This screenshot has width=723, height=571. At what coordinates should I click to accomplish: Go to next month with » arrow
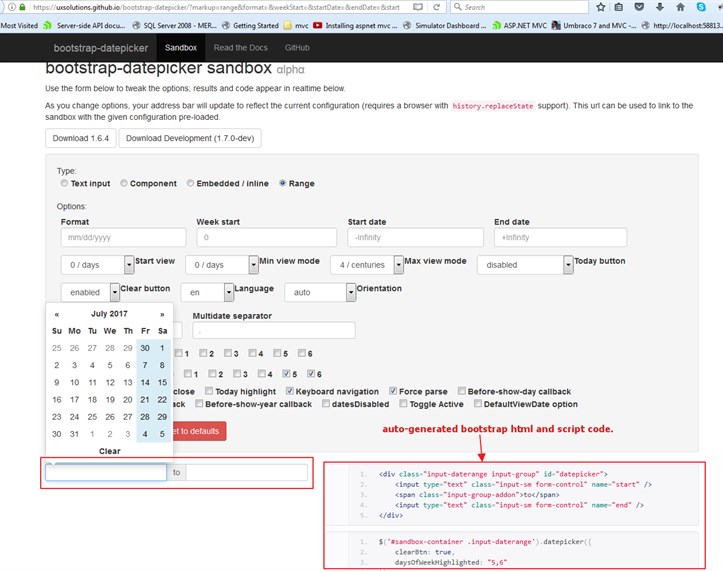(162, 314)
